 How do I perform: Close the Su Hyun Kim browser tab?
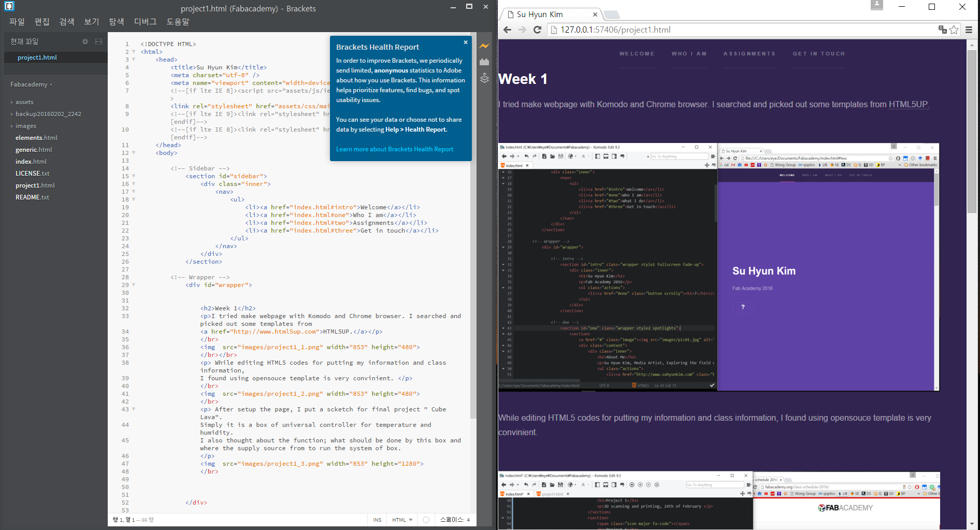595,15
